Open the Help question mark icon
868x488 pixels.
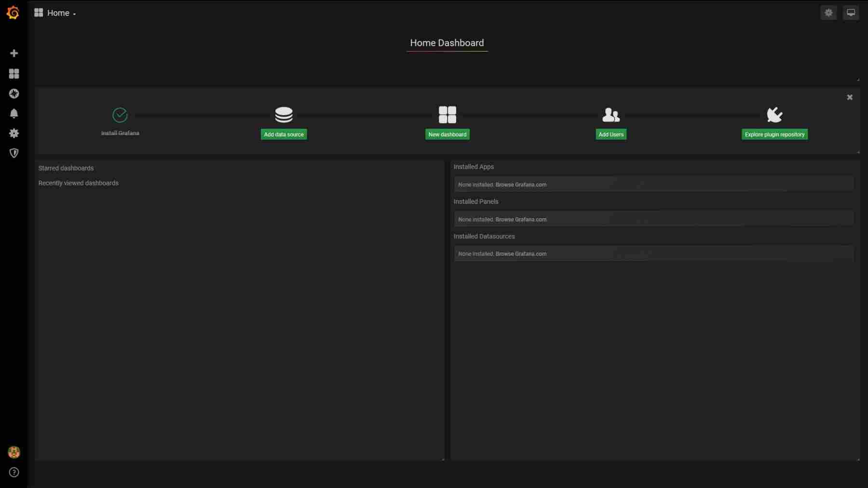(x=14, y=472)
